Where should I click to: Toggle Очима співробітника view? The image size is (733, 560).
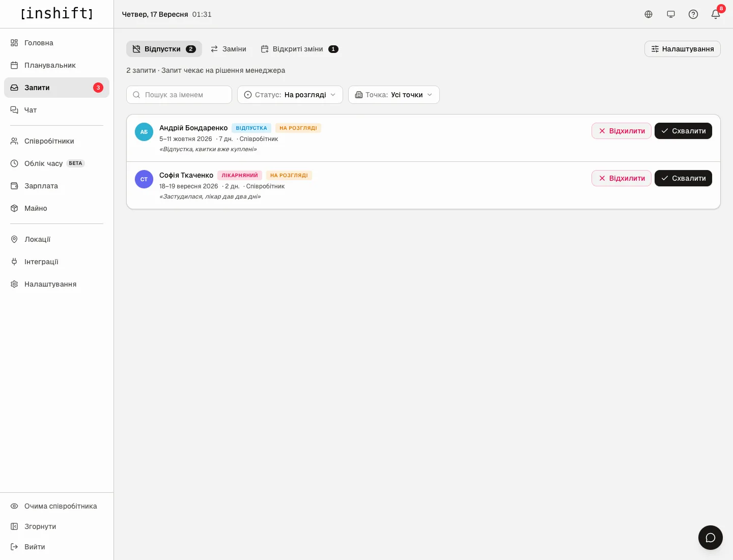pos(57,506)
